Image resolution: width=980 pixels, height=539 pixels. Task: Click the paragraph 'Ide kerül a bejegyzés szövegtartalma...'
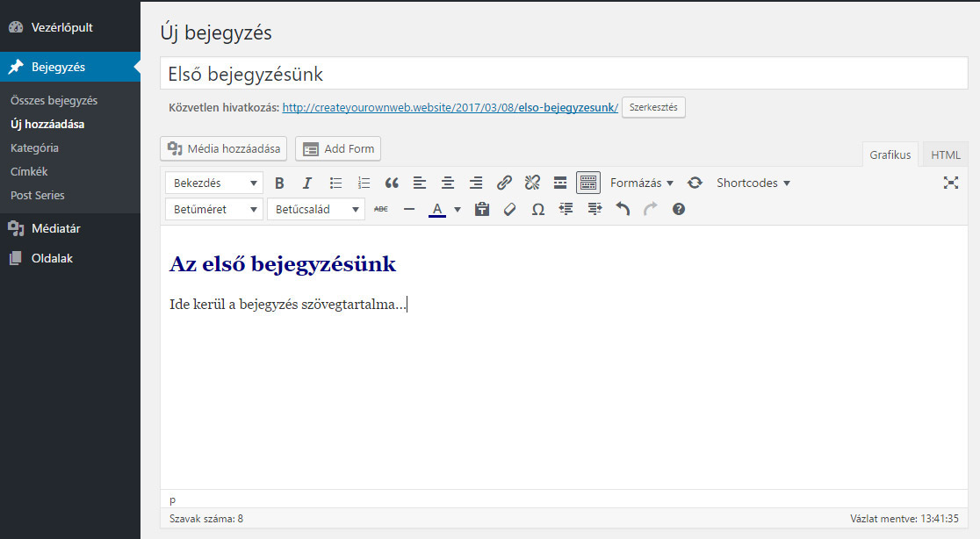[288, 304]
